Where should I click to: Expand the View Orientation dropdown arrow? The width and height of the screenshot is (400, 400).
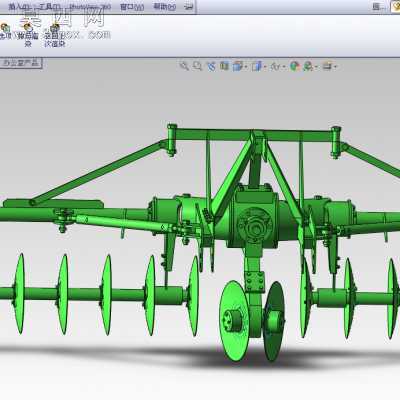[246, 67]
